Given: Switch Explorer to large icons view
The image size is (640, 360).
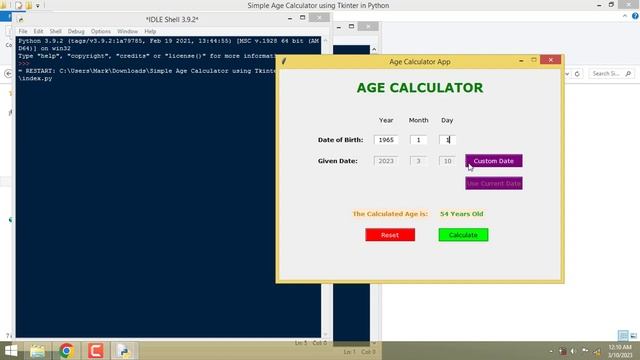Looking at the screenshot, I should (x=633, y=336).
